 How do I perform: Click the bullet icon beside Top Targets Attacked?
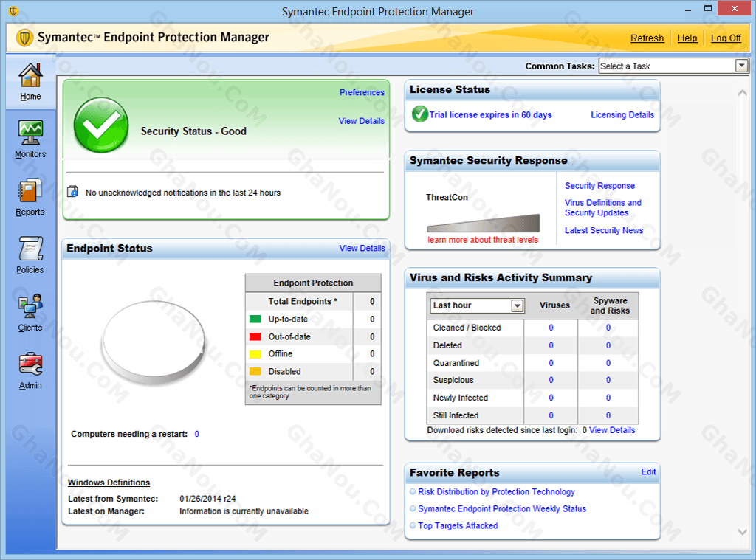[413, 525]
